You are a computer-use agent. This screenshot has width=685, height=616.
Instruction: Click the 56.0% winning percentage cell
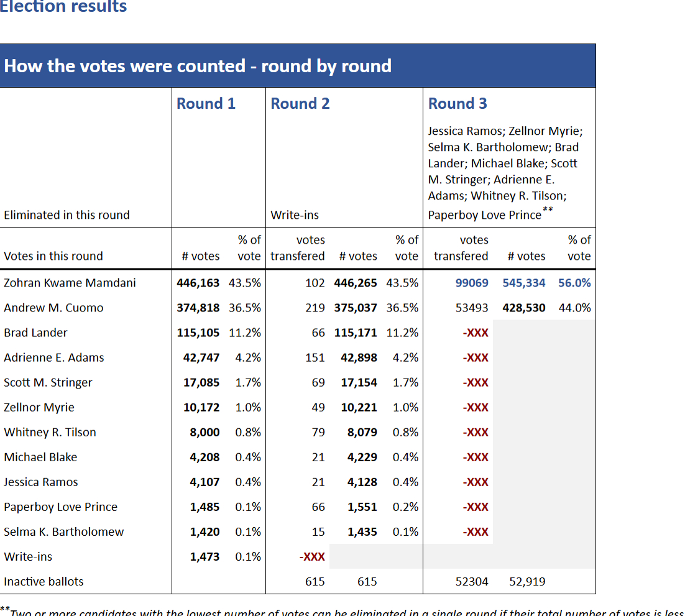[574, 283]
